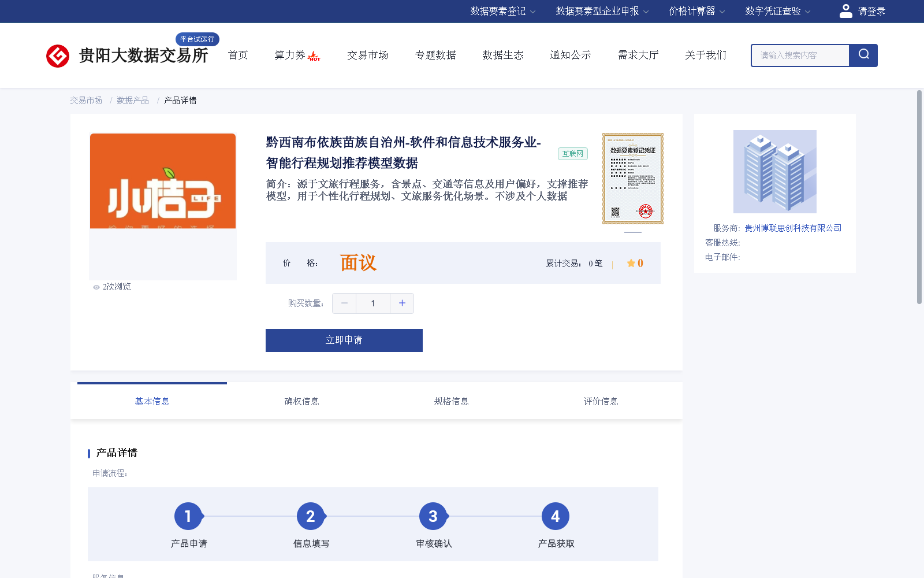This screenshot has width=924, height=578.
Task: Open the 需求大厅 menu item
Action: click(x=638, y=55)
